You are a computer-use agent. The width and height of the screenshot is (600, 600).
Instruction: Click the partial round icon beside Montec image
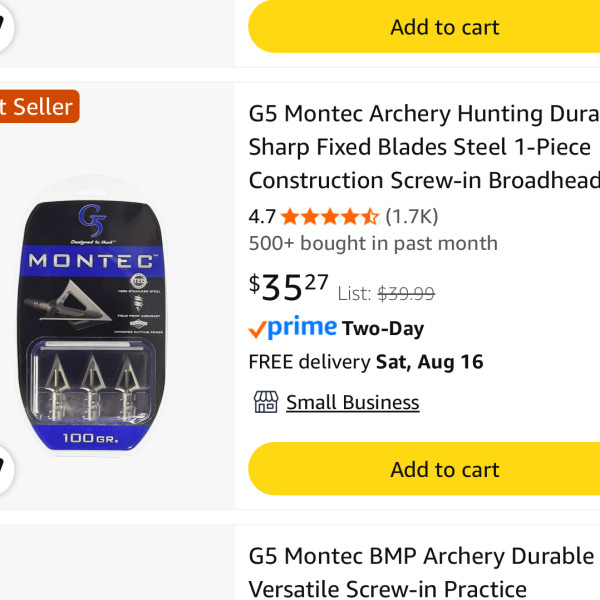pos(5,470)
